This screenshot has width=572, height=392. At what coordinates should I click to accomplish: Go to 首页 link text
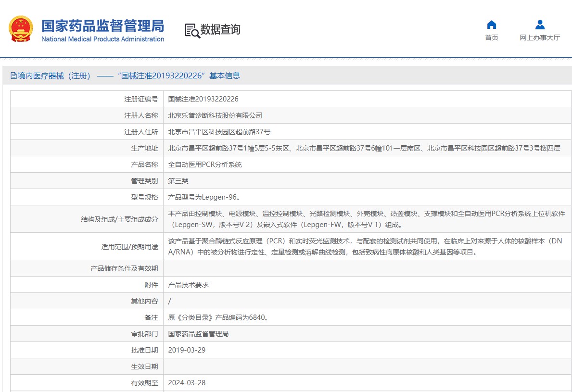coord(491,38)
